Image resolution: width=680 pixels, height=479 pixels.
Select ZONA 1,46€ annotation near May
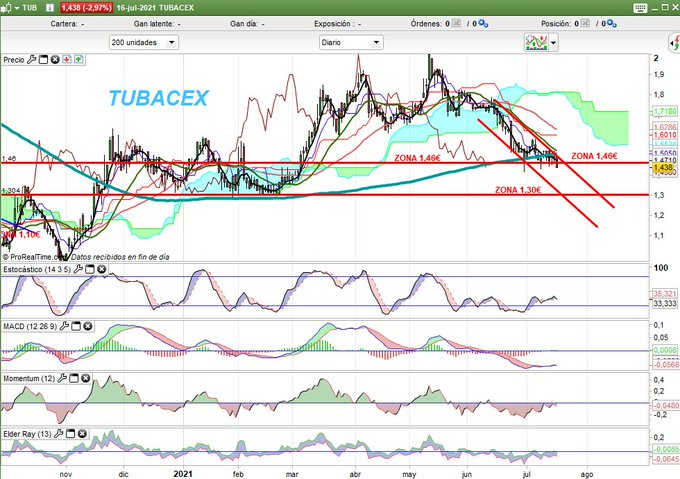(x=417, y=158)
